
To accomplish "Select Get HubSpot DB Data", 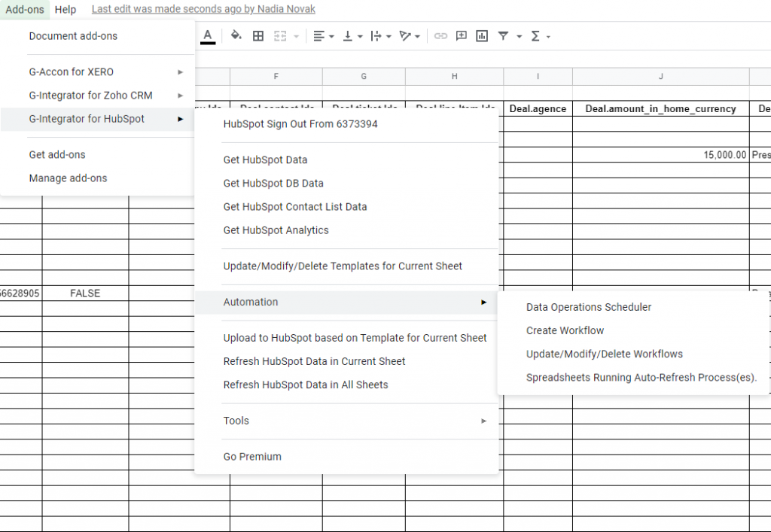I will (346, 184).
